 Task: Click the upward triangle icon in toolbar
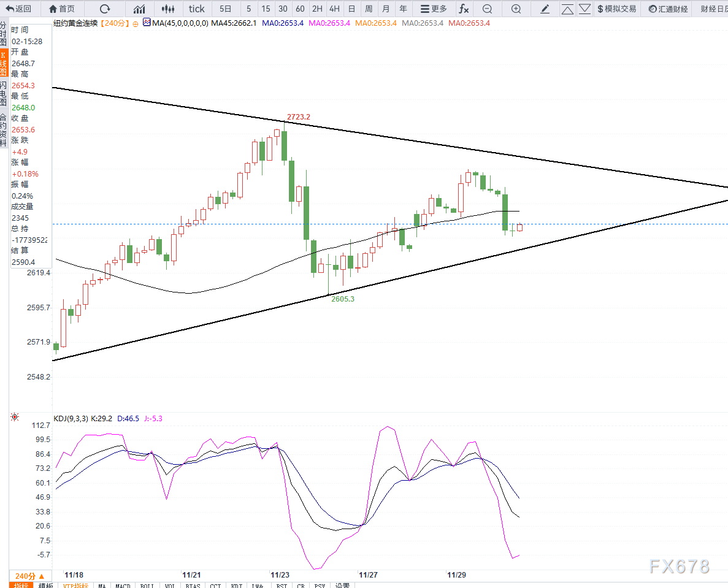(568, 9)
